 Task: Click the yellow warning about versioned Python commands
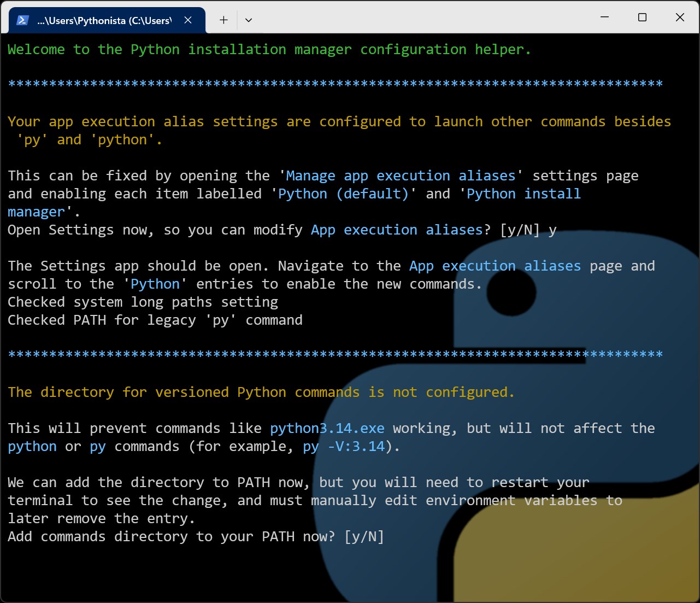pos(260,392)
